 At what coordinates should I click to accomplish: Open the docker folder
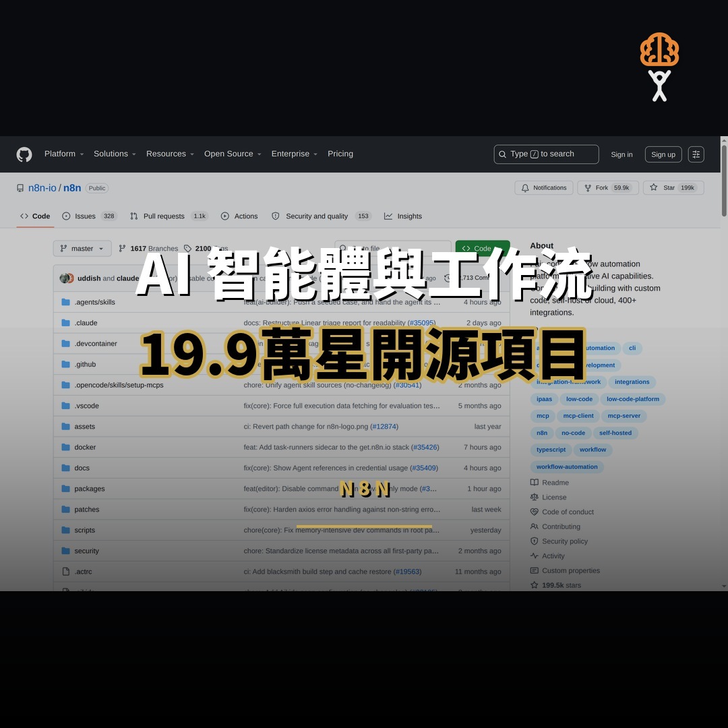tap(85, 448)
